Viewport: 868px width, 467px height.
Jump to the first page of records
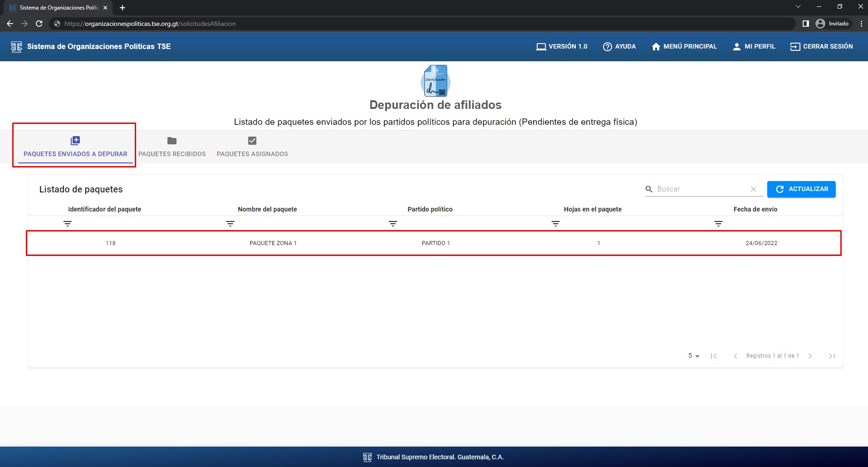tap(714, 356)
